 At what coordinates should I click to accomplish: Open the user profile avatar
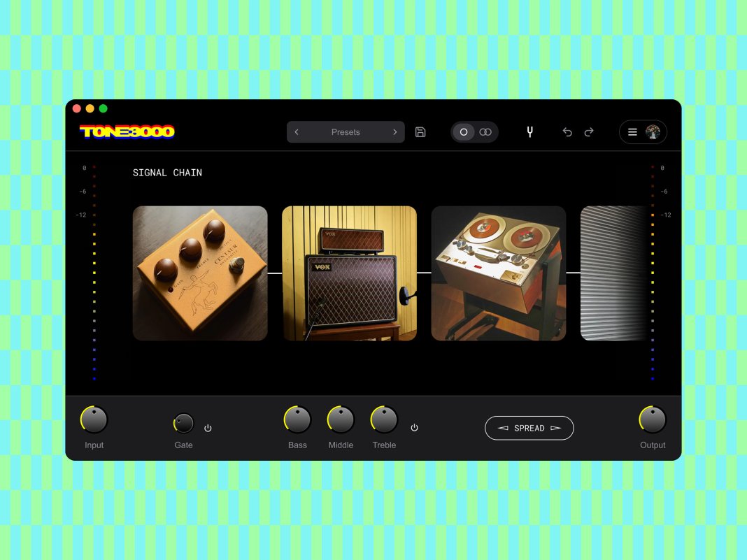[x=652, y=132]
